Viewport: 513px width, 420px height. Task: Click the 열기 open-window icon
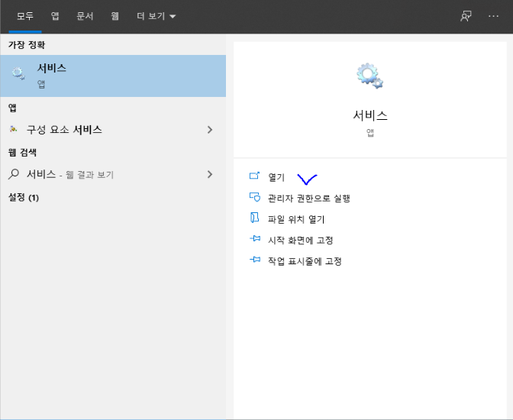pos(254,176)
